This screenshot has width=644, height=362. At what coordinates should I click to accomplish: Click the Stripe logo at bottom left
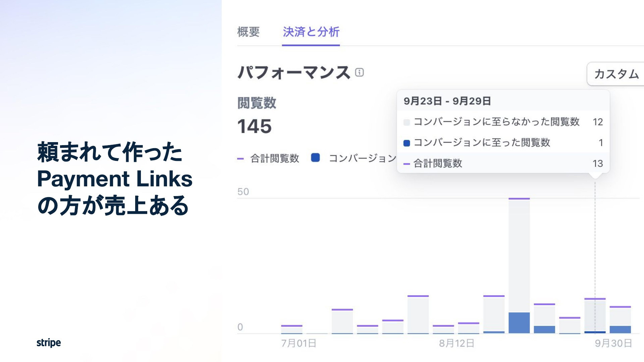point(49,343)
